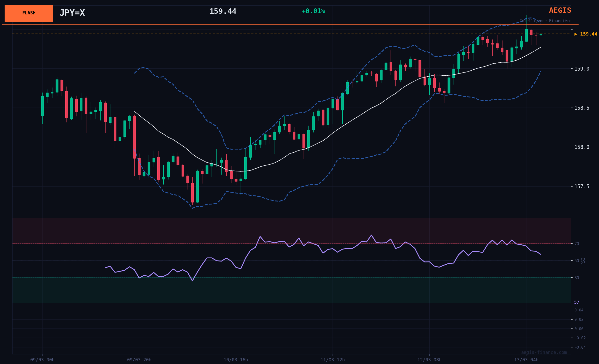Click the 11/03 12h time label

[333, 360]
